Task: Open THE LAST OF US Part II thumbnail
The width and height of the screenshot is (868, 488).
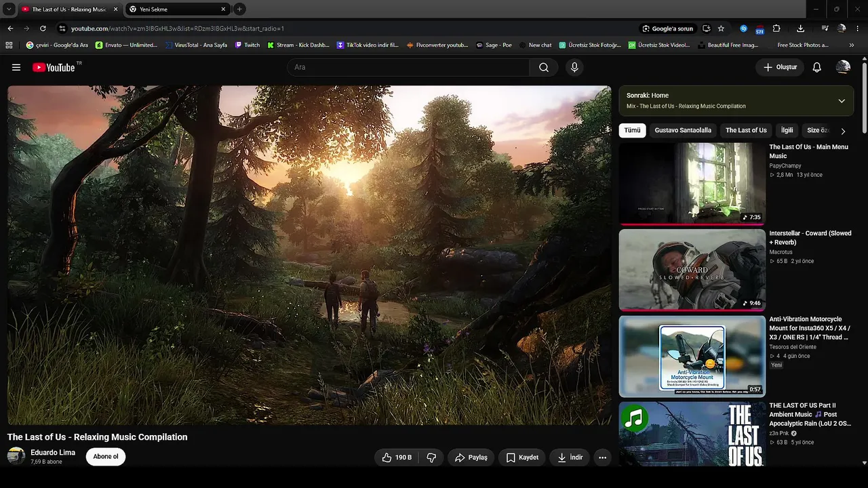Action: [692, 434]
